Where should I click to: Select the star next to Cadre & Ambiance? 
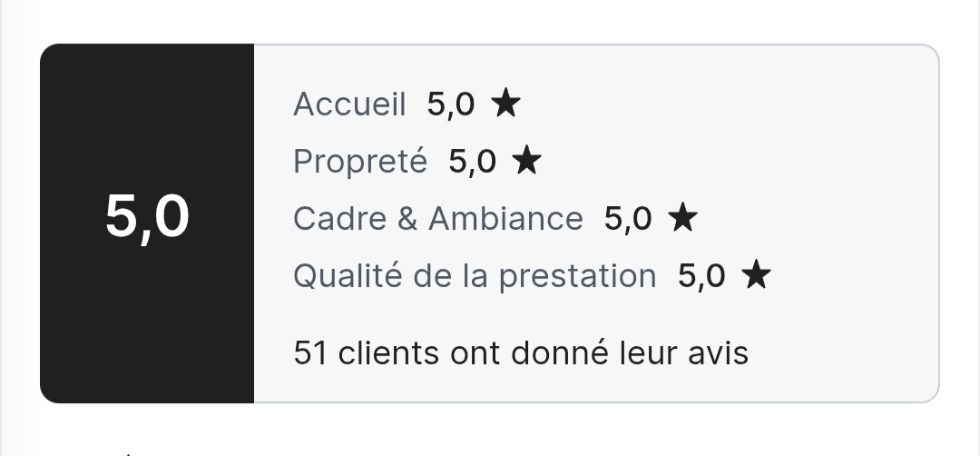point(682,218)
